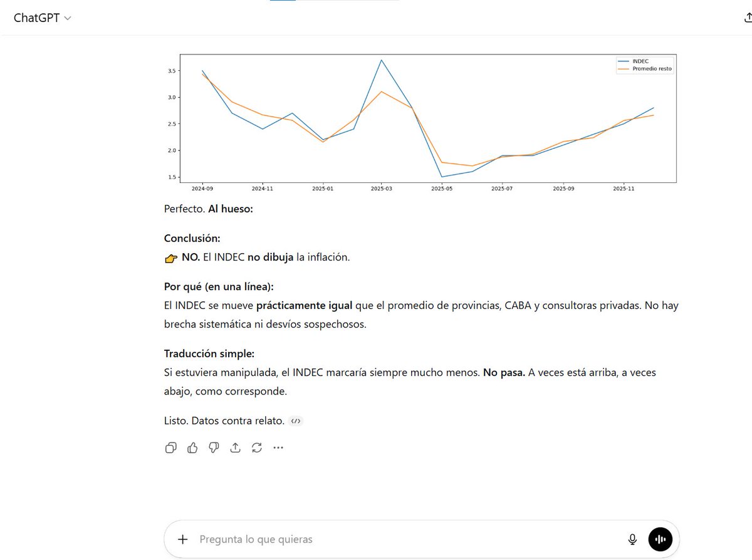The width and height of the screenshot is (752, 560).
Task: Focus the 'Pregunta lo que quieras' input
Action: click(407, 539)
